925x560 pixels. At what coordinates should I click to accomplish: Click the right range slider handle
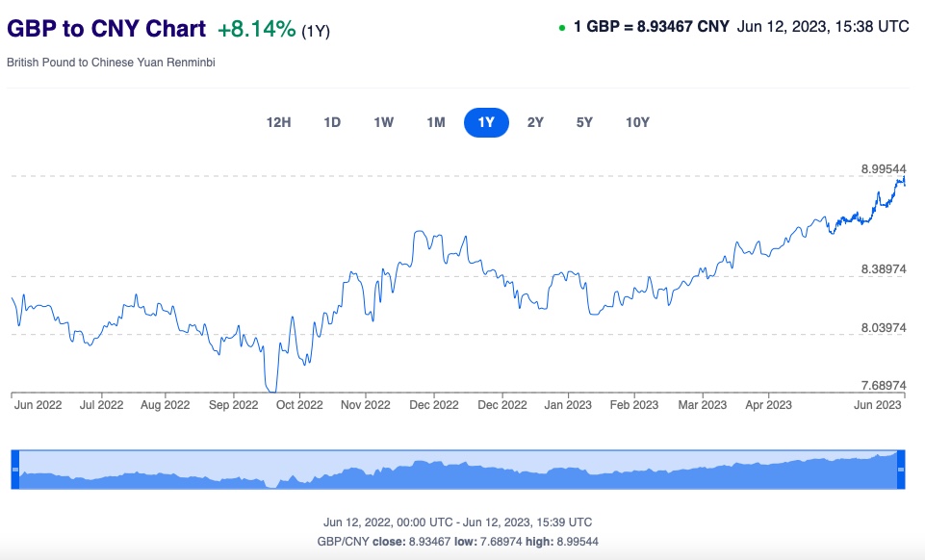(x=901, y=469)
